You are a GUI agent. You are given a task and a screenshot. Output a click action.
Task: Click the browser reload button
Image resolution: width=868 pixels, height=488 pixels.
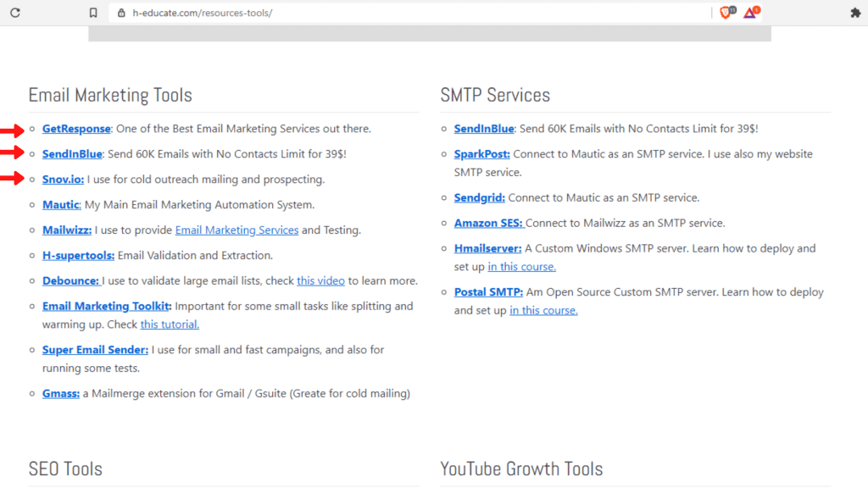coord(15,13)
